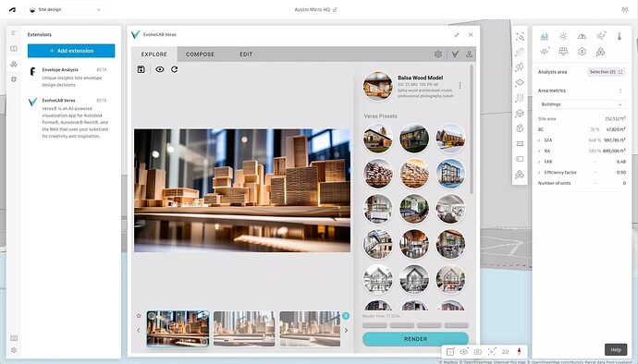This screenshot has width=638, height=364.
Task: Click the edit icon beside Austin Micro HQ
Action: pos(335,9)
